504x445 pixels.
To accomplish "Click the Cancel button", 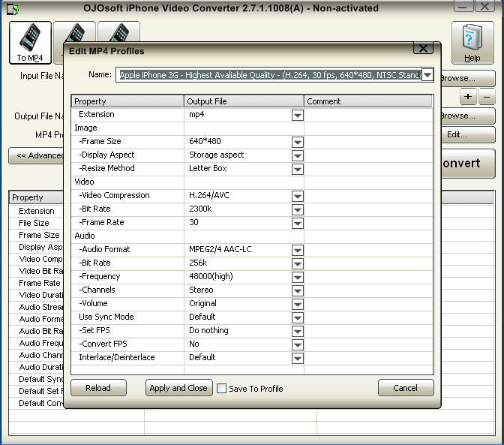I will point(406,388).
